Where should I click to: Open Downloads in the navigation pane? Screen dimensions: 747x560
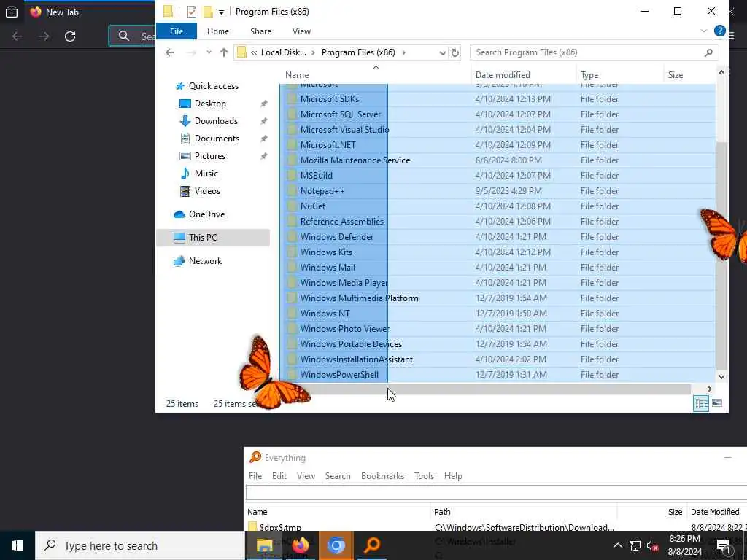click(216, 121)
